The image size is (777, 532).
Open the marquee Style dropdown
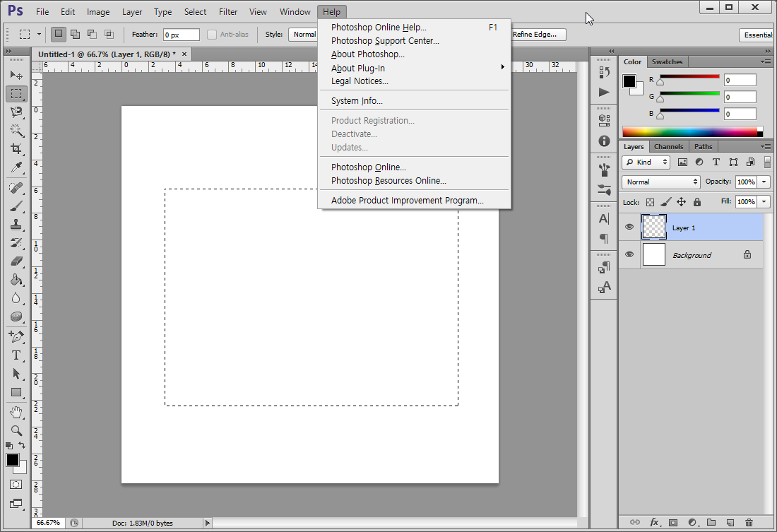tap(303, 34)
